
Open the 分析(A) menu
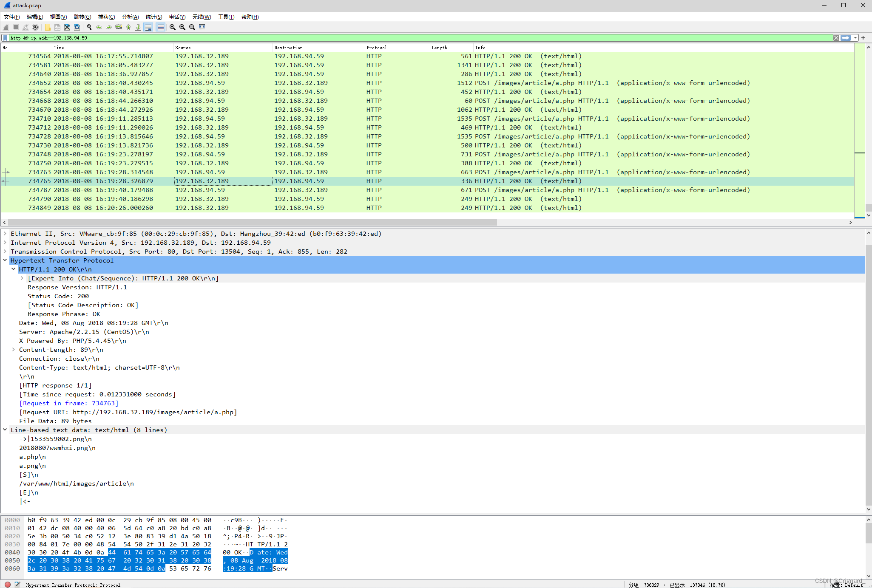(x=130, y=17)
